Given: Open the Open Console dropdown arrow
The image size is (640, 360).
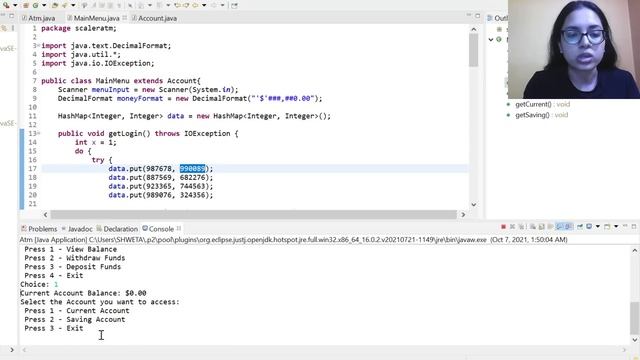Looking at the screenshot, I should pyautogui.click(x=616, y=227).
